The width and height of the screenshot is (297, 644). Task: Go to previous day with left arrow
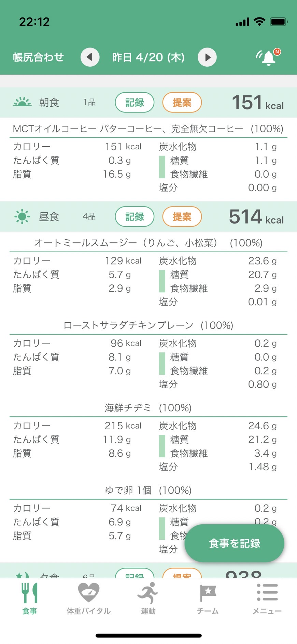coord(90,57)
